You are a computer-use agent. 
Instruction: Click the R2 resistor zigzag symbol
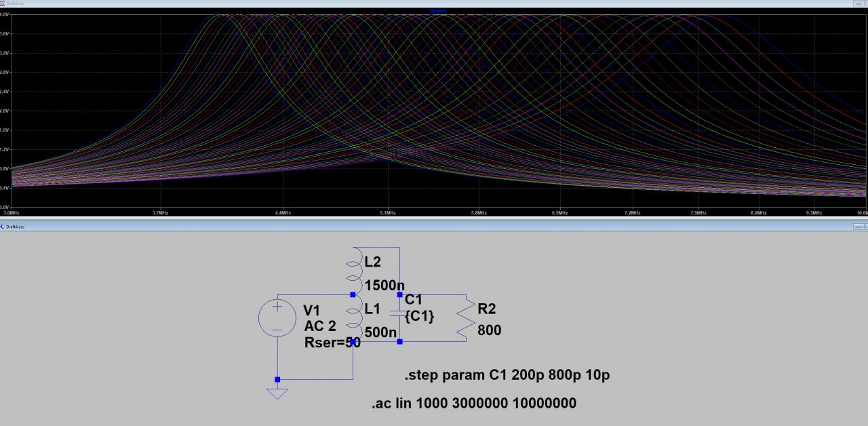pos(466,317)
